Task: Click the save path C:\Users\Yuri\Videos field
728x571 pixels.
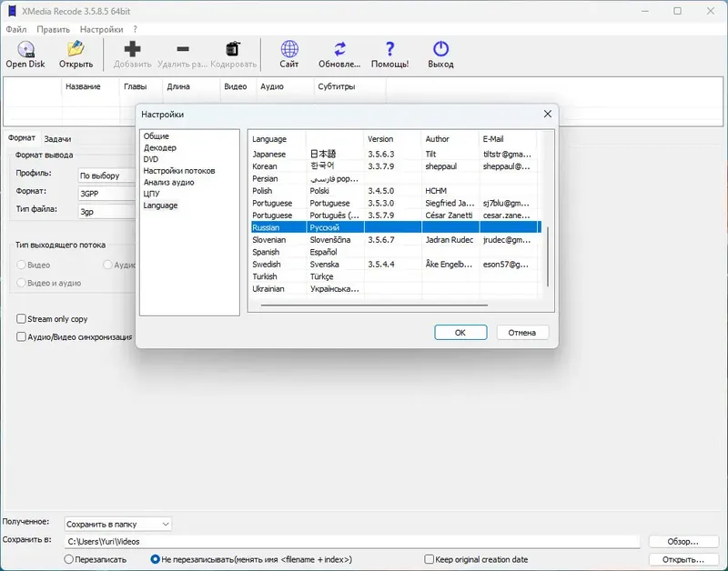Action: point(352,541)
